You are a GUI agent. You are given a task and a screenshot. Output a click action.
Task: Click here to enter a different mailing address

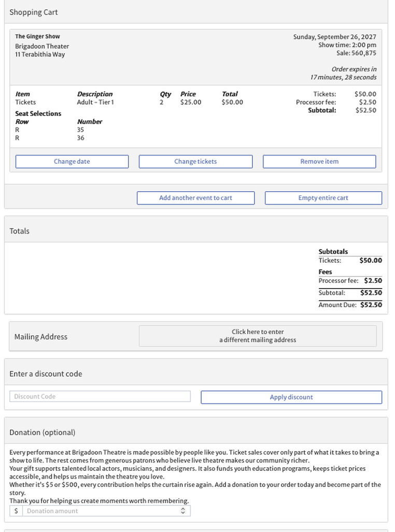click(x=258, y=336)
